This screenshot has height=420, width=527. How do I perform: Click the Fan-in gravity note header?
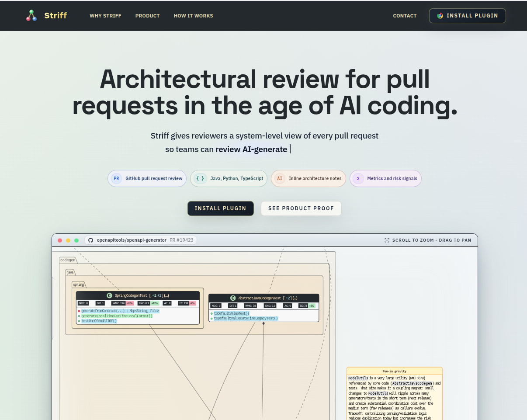coord(394,371)
